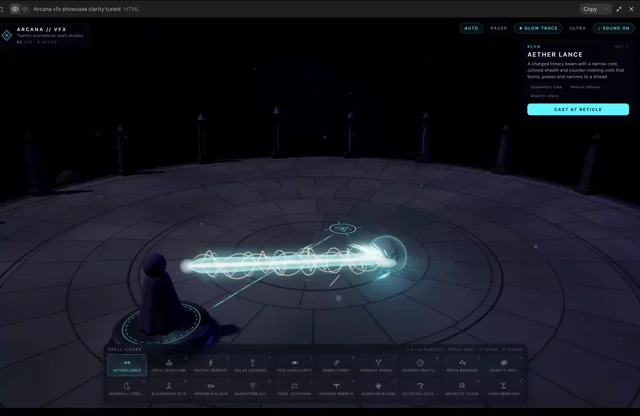Select the Prism Barrage spell icon
This screenshot has width=640, height=416.
[462, 365]
